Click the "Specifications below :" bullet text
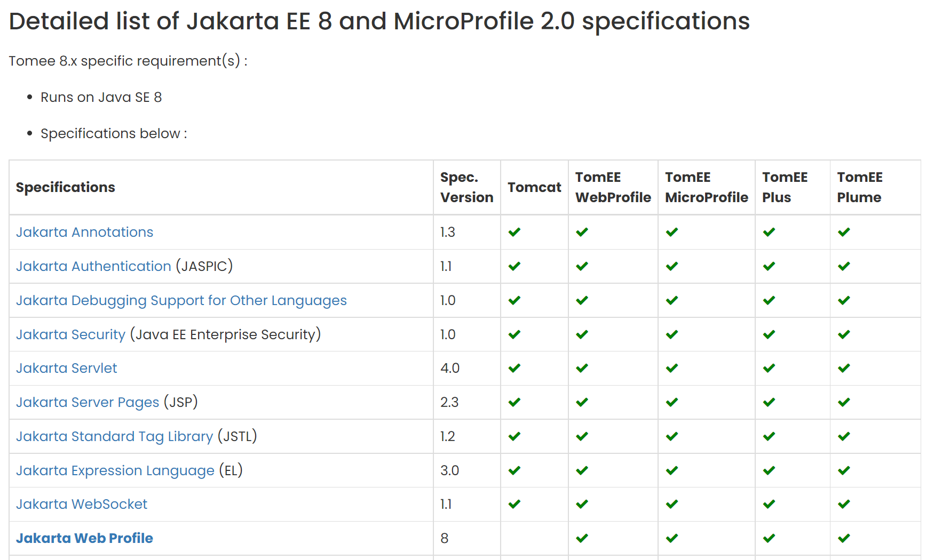This screenshot has width=926, height=560. (114, 133)
